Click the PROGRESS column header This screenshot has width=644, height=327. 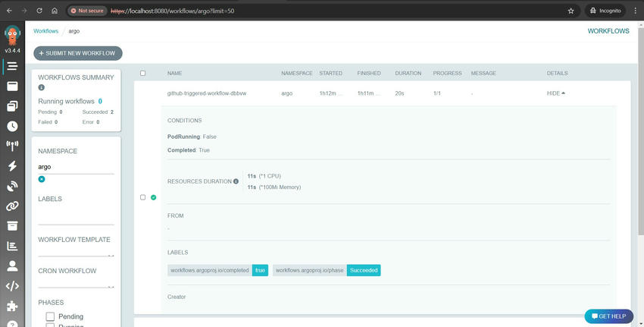(x=447, y=74)
